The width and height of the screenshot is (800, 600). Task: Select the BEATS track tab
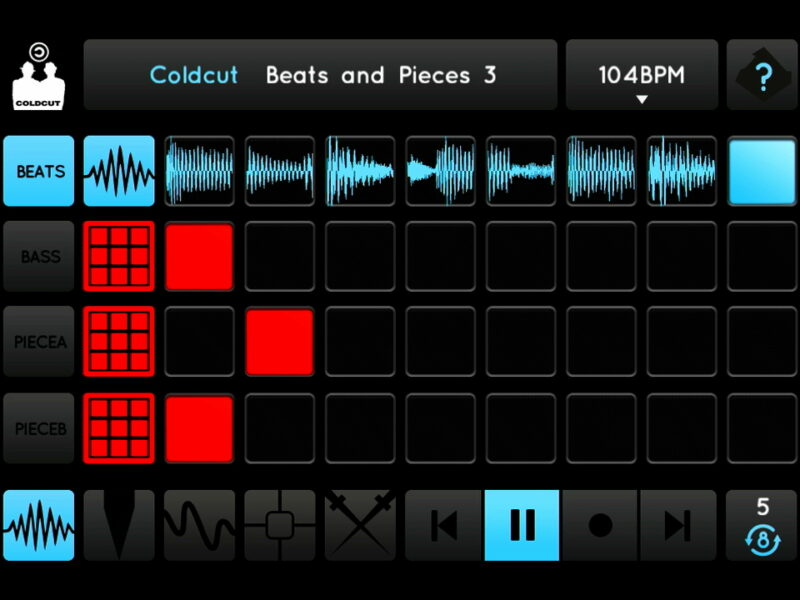(39, 171)
